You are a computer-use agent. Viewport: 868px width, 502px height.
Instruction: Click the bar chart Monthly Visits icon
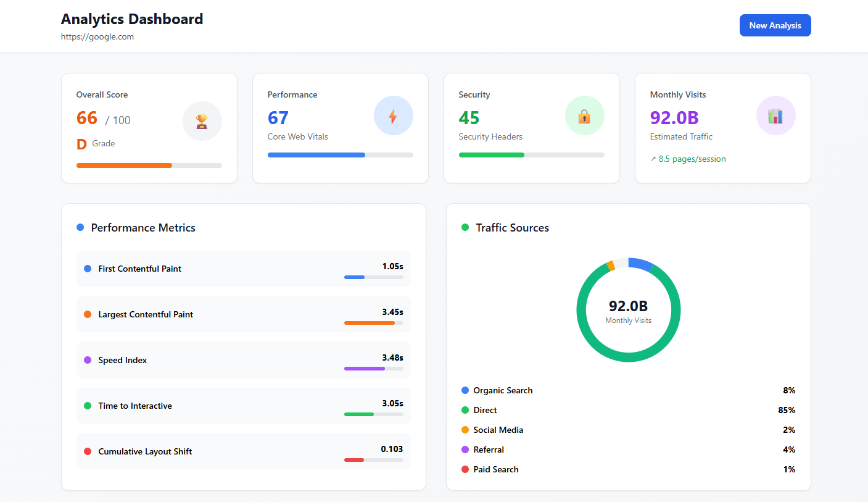coord(775,115)
